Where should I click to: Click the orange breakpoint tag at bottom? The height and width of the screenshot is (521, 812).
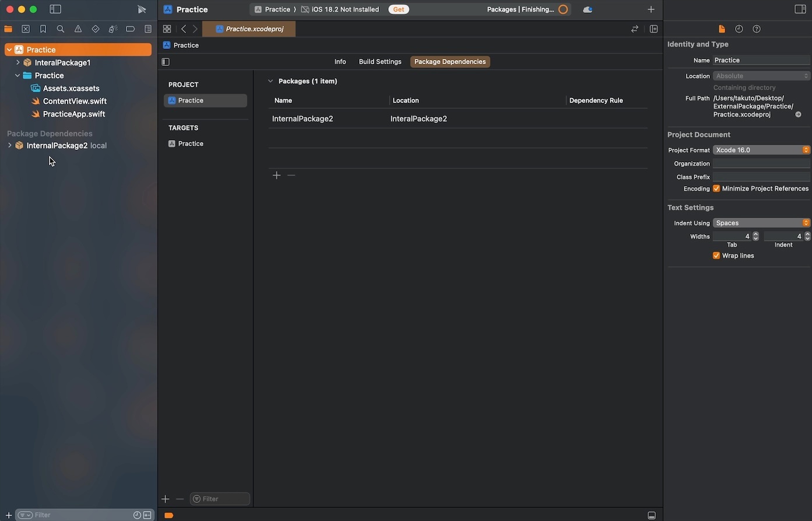(x=168, y=515)
